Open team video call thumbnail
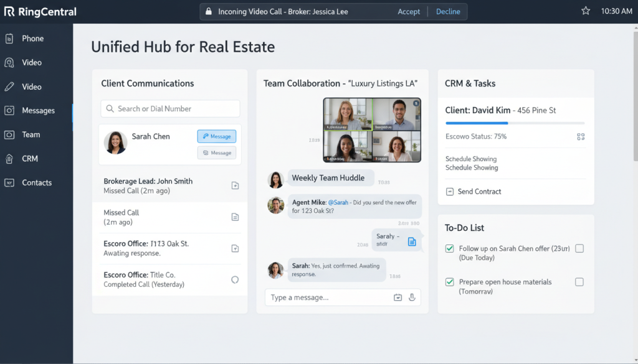 click(x=372, y=130)
